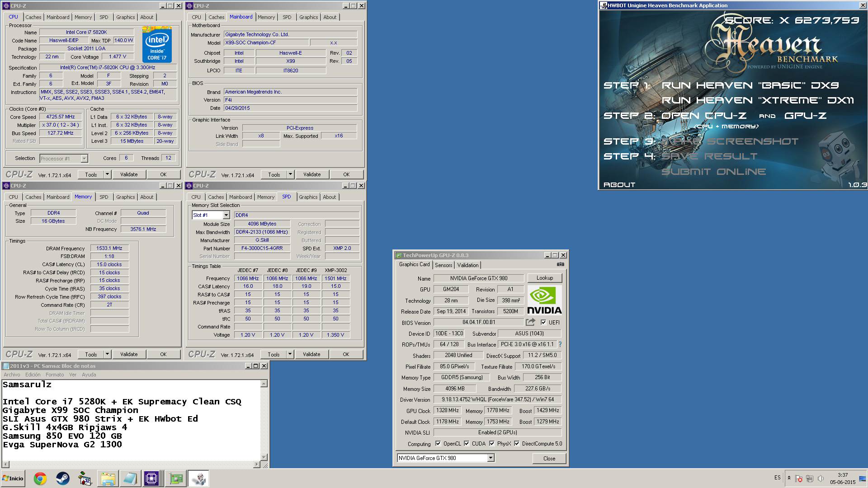Open the File Explorer taskbar icon
The image size is (868, 488).
coord(108,479)
